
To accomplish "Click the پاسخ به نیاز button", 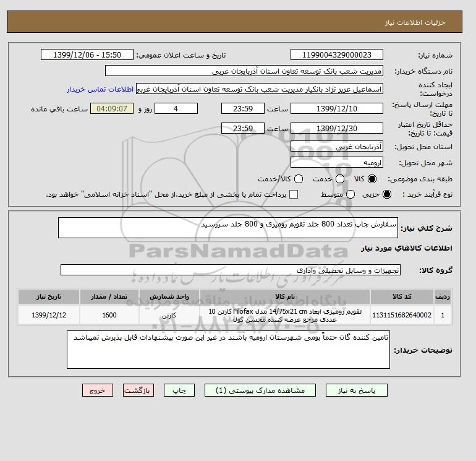I will click(357, 390).
